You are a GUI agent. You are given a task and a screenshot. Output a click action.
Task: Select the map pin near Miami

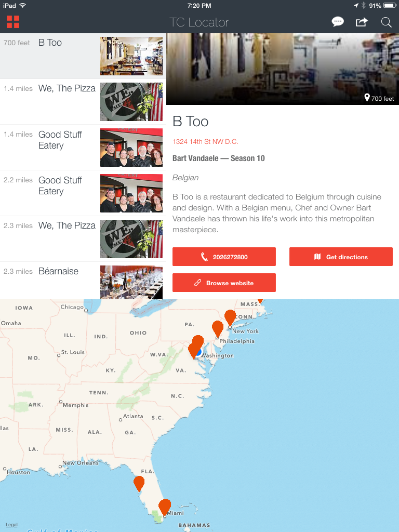coord(165,507)
